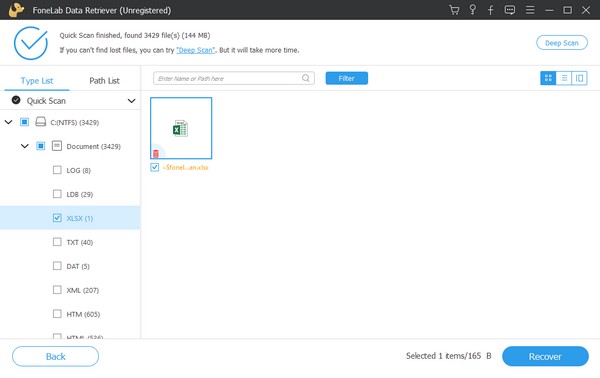Select the LOG (8) tree label
Screen dimensions: 600x378
point(78,170)
